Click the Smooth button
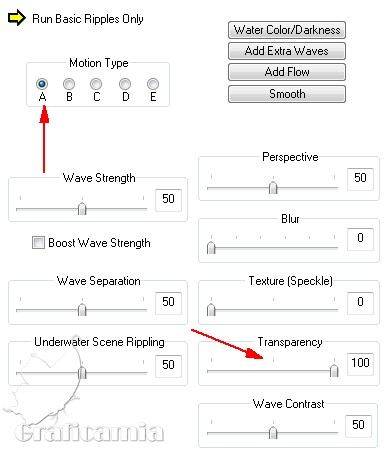This screenshot has width=386, height=455. (x=287, y=94)
